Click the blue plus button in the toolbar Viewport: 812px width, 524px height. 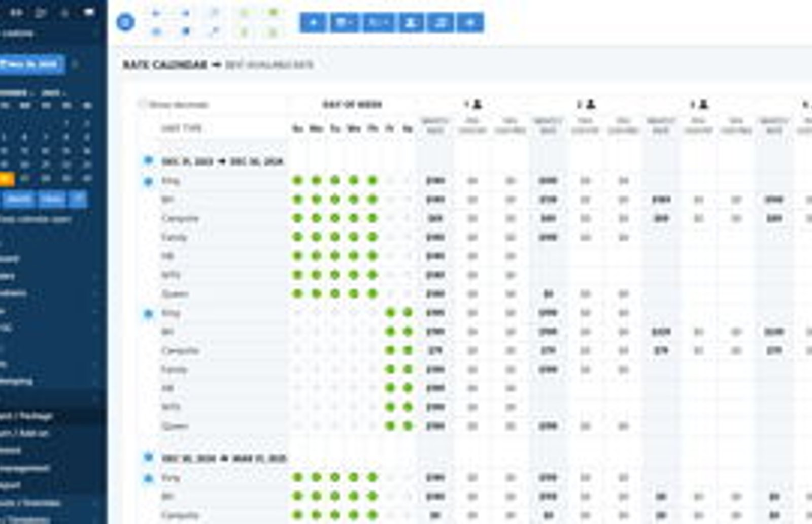tap(313, 22)
